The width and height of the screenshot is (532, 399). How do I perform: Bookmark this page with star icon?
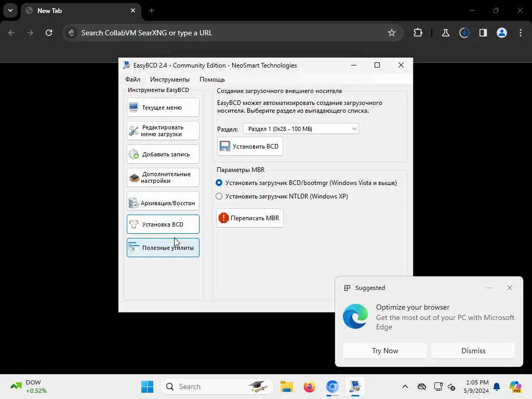(392, 33)
